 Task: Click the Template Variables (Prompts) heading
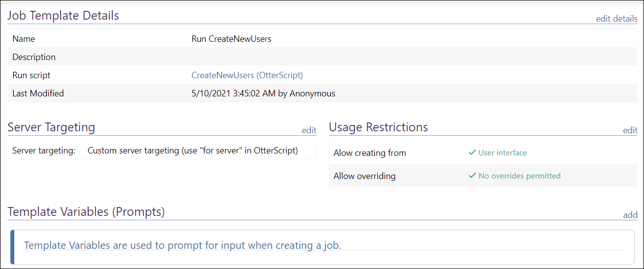pyautogui.click(x=86, y=212)
